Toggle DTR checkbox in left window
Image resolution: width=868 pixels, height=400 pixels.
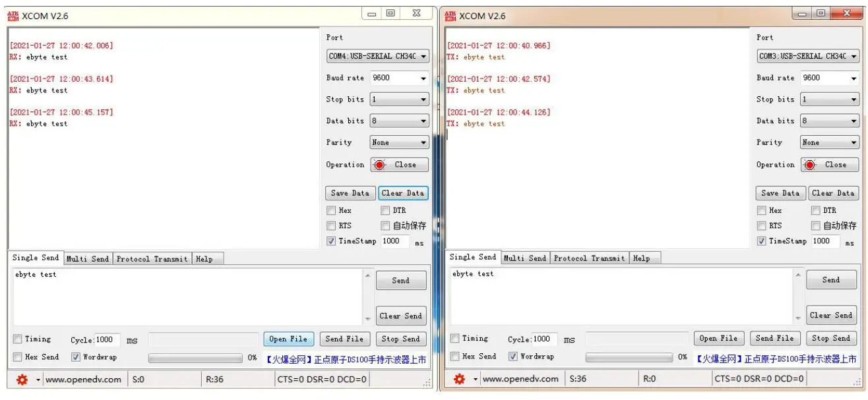[x=385, y=211]
